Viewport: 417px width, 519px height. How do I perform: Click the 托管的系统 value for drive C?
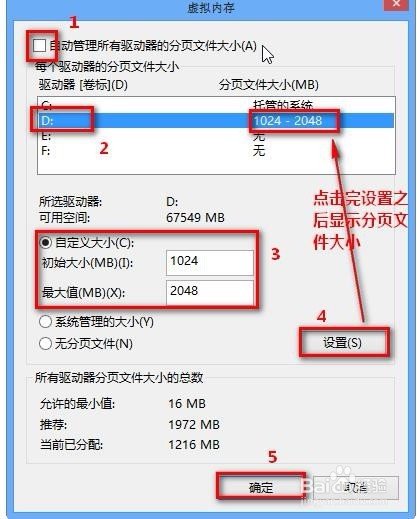283,105
